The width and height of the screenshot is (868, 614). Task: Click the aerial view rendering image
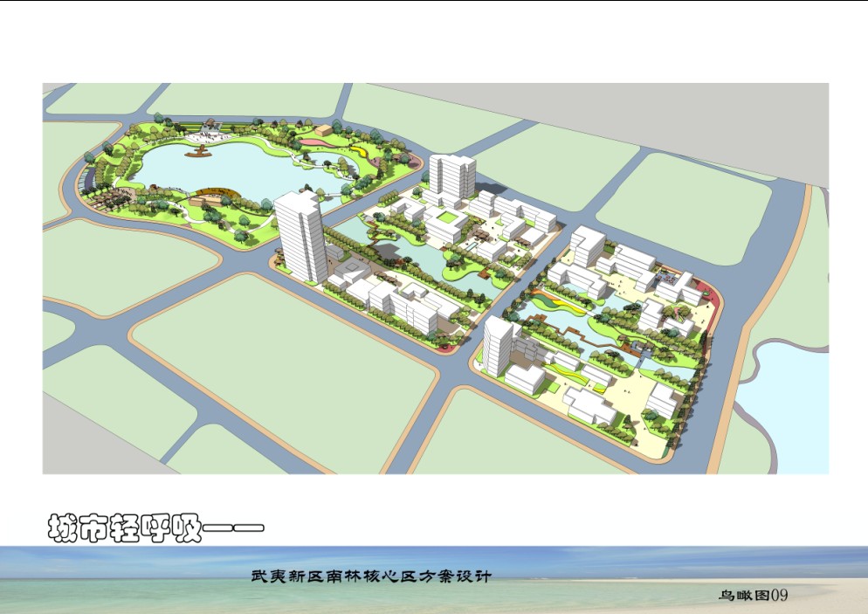coord(436,279)
